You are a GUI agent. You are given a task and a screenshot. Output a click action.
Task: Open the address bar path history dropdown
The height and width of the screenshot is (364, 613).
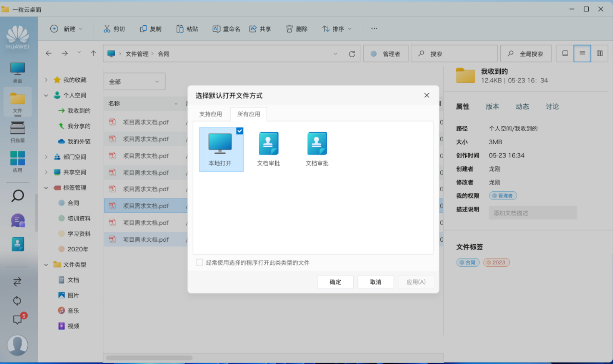[x=335, y=54]
